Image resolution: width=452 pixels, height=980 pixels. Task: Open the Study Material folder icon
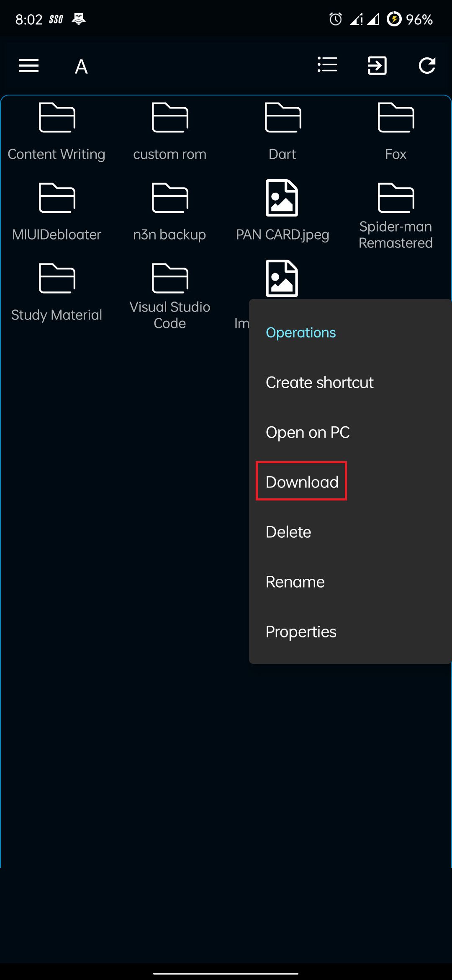(x=57, y=278)
